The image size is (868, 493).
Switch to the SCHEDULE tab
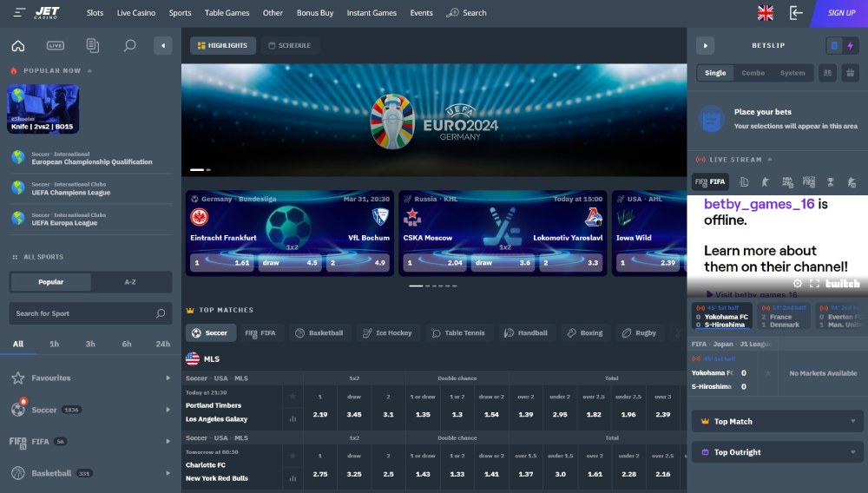pyautogui.click(x=290, y=45)
